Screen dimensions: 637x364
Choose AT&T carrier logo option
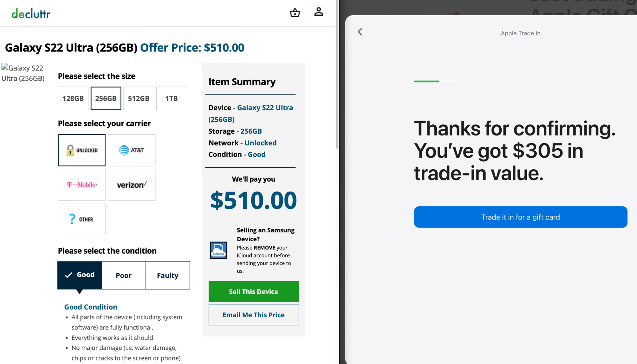(132, 150)
